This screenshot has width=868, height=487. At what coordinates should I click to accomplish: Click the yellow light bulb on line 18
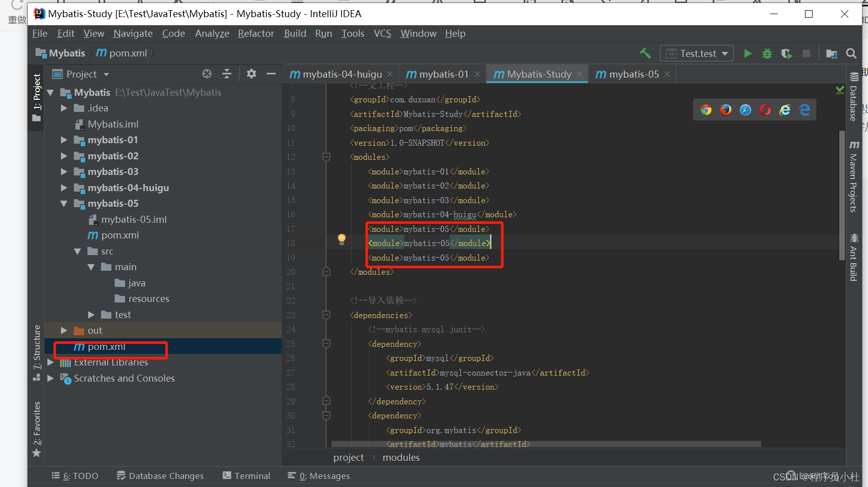[341, 239]
